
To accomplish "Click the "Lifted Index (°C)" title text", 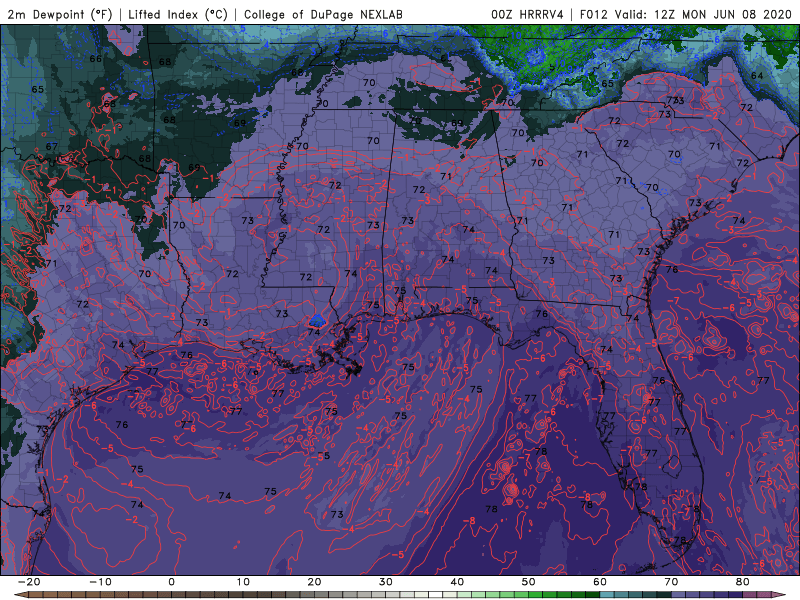I will click(x=178, y=15).
